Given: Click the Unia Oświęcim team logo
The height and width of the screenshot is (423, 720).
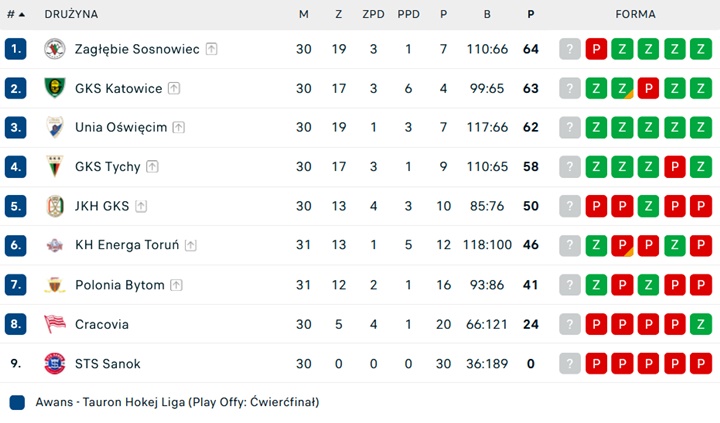Looking at the screenshot, I should pyautogui.click(x=54, y=127).
